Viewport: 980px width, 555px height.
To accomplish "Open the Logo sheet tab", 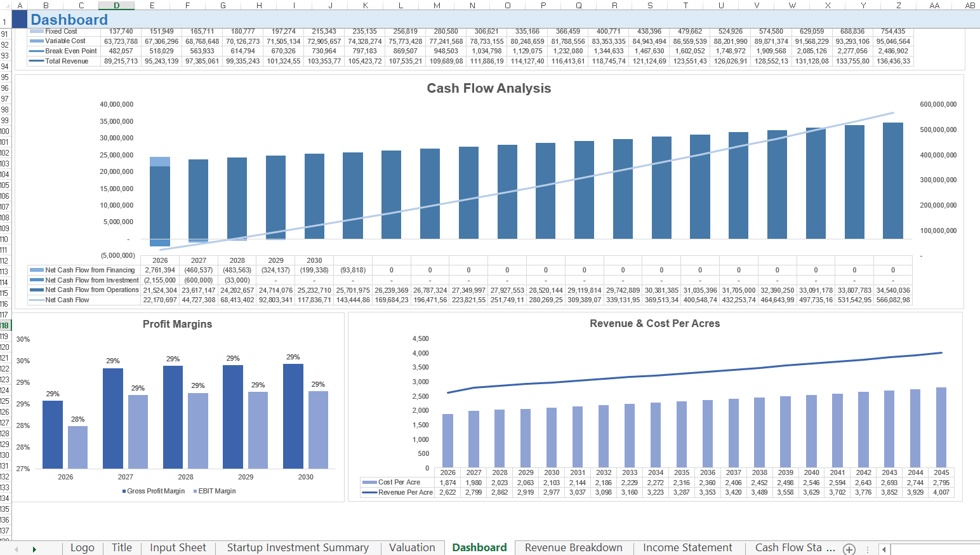I will click(83, 548).
